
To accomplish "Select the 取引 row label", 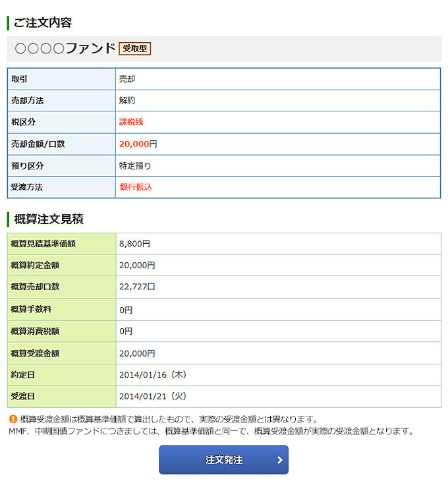I will [19, 79].
